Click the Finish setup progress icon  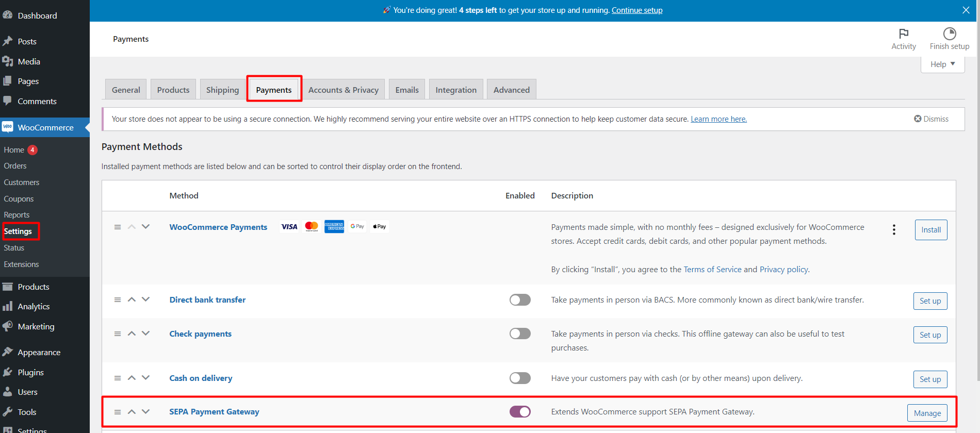[949, 34]
